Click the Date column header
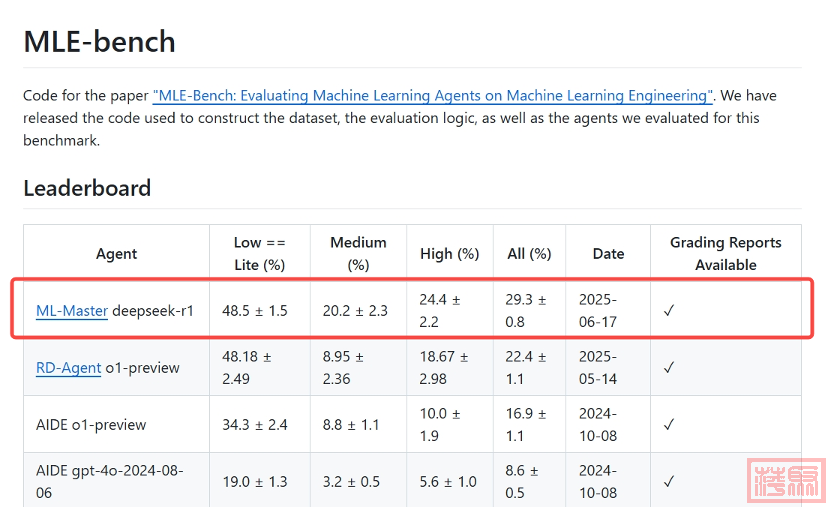832x508 pixels. [608, 254]
